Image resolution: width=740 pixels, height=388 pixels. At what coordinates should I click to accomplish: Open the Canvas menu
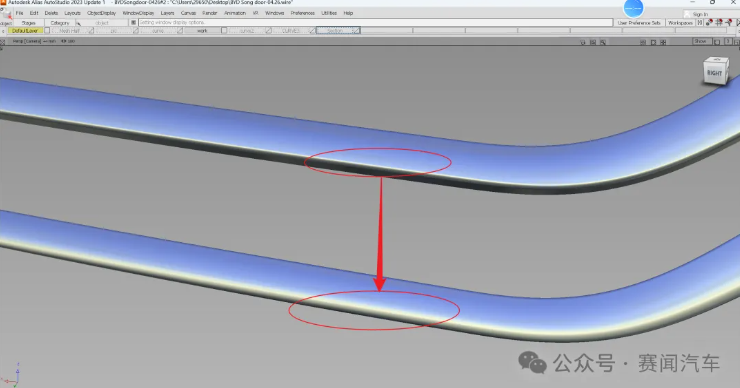point(188,13)
